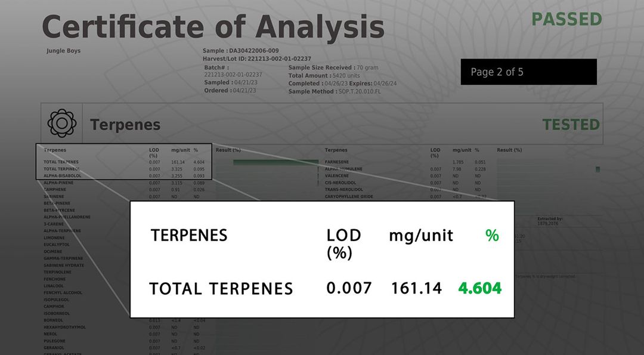
Task: Click the gear-shaped Terpenes section icon
Action: 61,123
